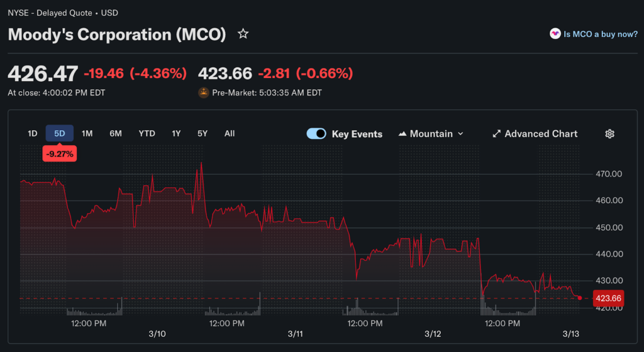Click the -9.27% change badge
Viewport: 644px width, 352px height.
click(60, 153)
